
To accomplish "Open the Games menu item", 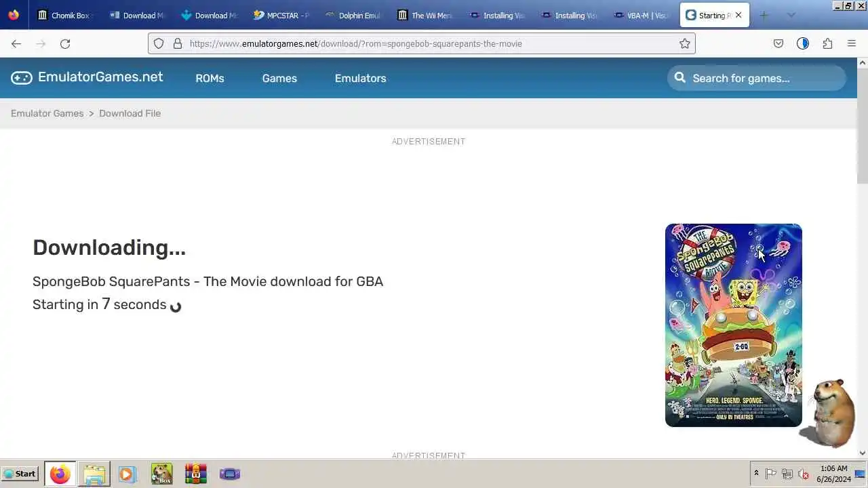I will point(279,78).
